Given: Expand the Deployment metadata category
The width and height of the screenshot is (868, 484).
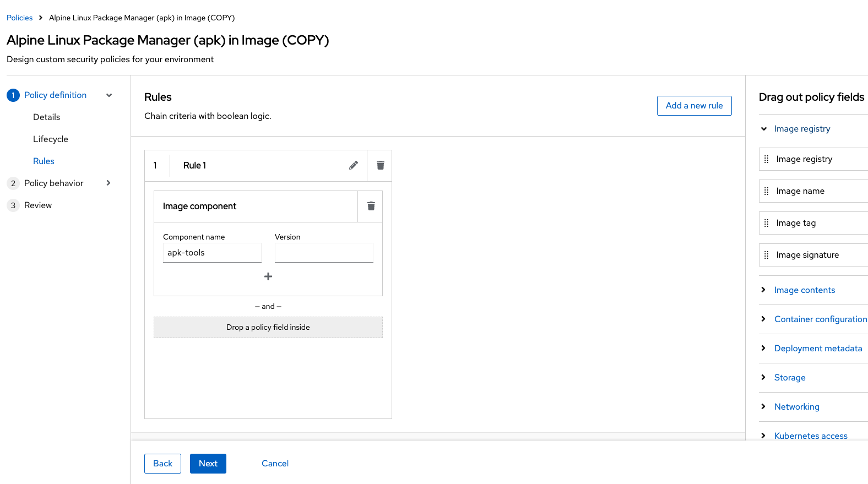Looking at the screenshot, I should (x=763, y=348).
